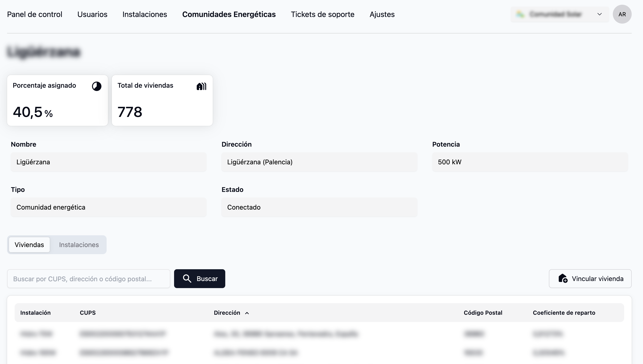Sort by Dirección column header
This screenshot has width=643, height=364.
coord(227,313)
